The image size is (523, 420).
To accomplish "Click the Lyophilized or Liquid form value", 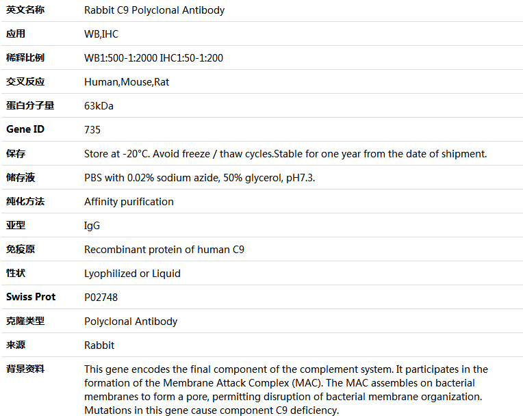I will tap(132, 274).
